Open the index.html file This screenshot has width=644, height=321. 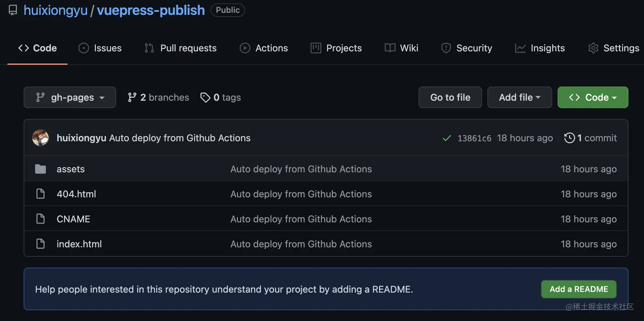(79, 244)
